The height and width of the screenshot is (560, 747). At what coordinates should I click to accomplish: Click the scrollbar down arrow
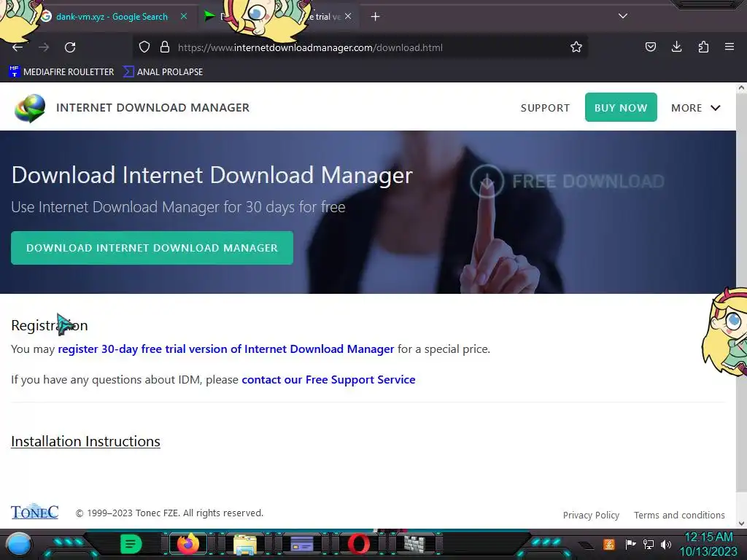[x=741, y=524]
